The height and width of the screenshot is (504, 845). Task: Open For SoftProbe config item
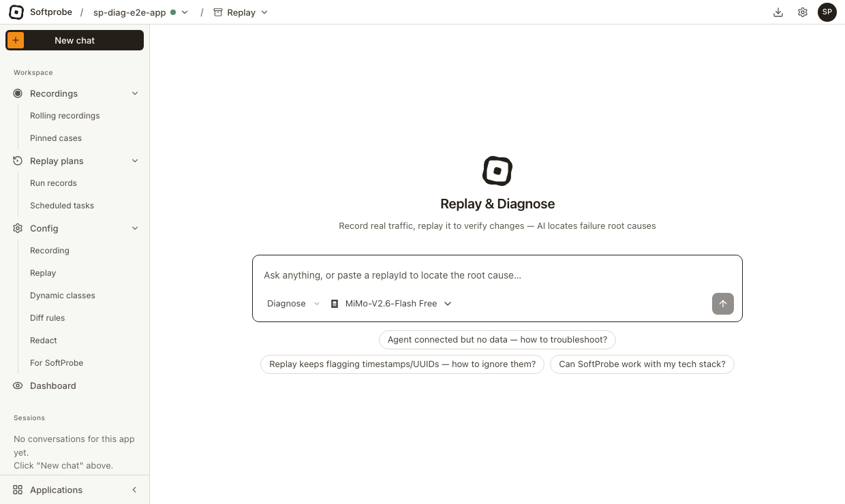tap(57, 363)
